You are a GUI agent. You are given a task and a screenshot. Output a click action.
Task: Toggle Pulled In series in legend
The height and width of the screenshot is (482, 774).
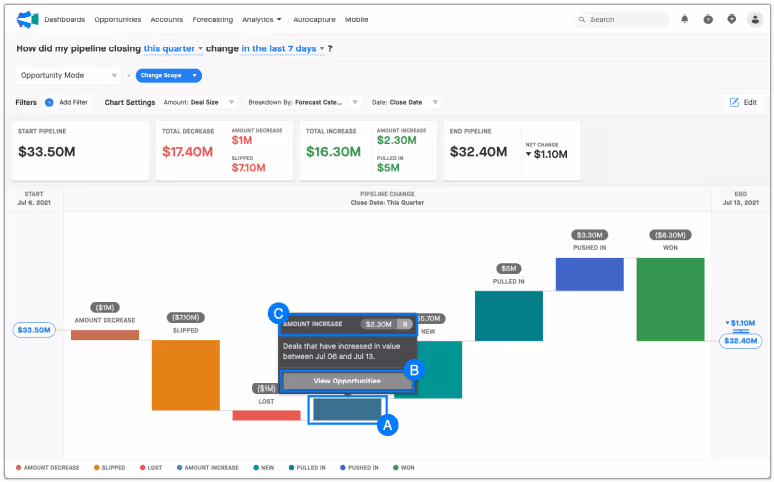click(307, 468)
